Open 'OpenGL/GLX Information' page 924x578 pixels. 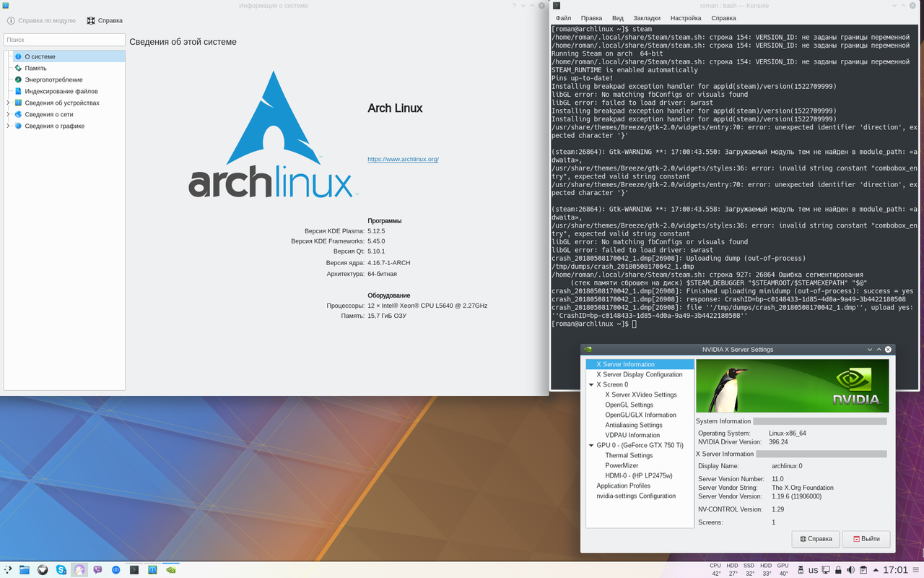tap(641, 415)
